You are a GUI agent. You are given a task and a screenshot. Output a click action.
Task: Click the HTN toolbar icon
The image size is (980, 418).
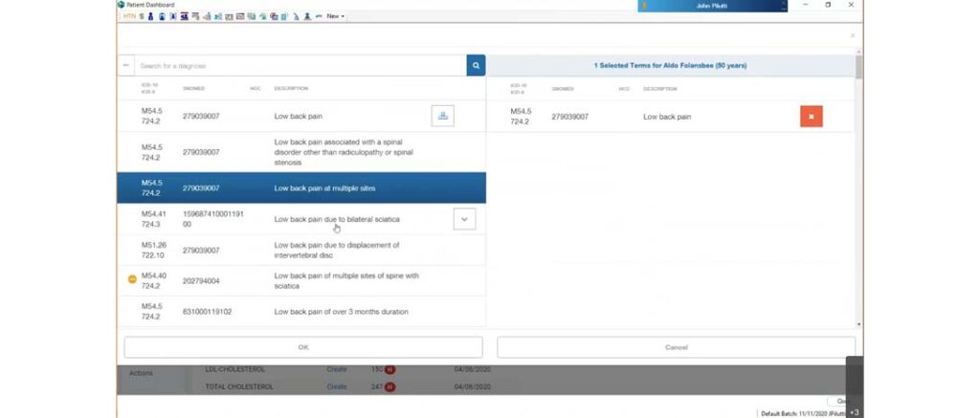click(x=129, y=16)
